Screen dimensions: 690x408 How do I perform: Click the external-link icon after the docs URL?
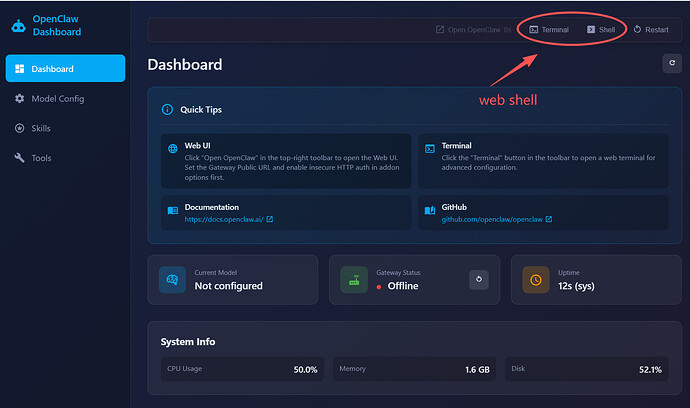(270, 219)
